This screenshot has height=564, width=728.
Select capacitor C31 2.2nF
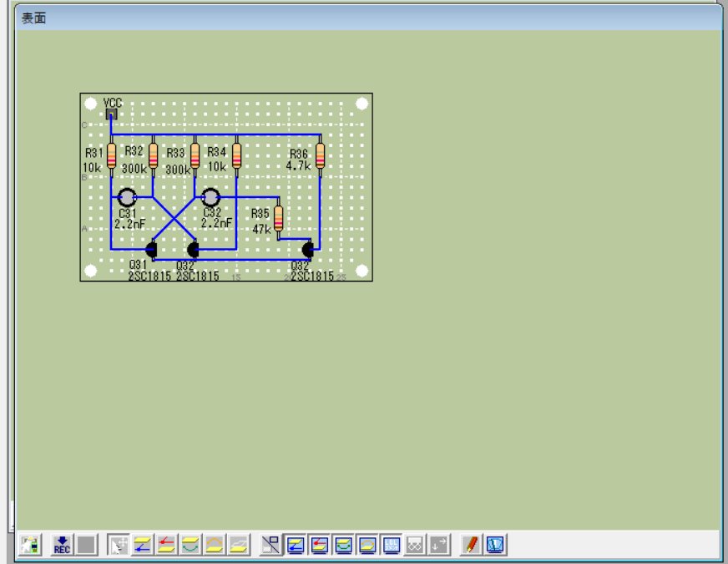(127, 197)
